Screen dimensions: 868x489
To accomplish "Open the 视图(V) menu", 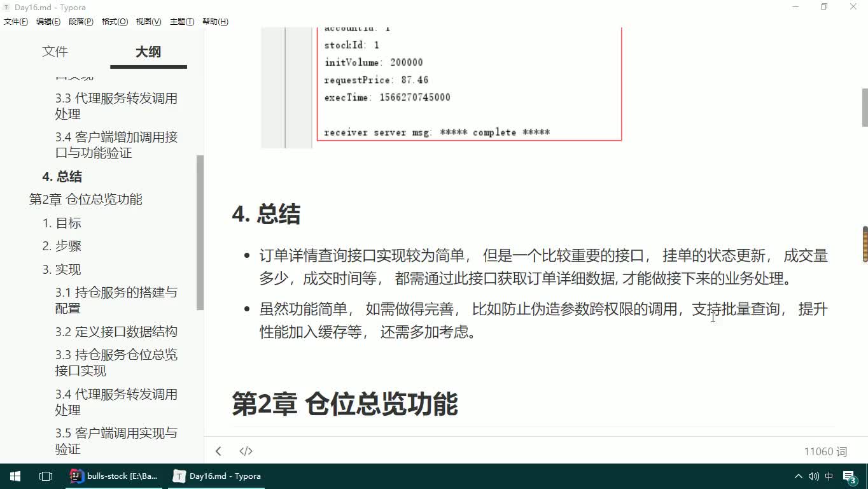I will pos(148,22).
